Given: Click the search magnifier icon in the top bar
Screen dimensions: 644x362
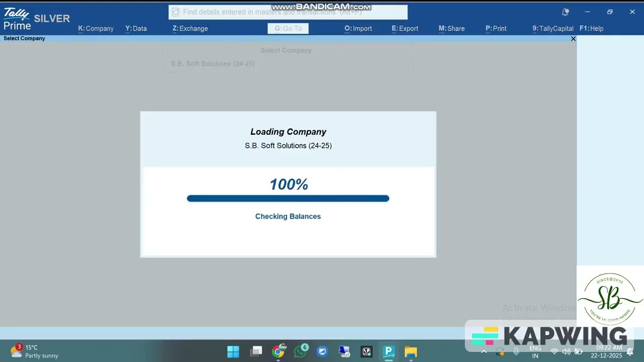Looking at the screenshot, I should point(176,12).
